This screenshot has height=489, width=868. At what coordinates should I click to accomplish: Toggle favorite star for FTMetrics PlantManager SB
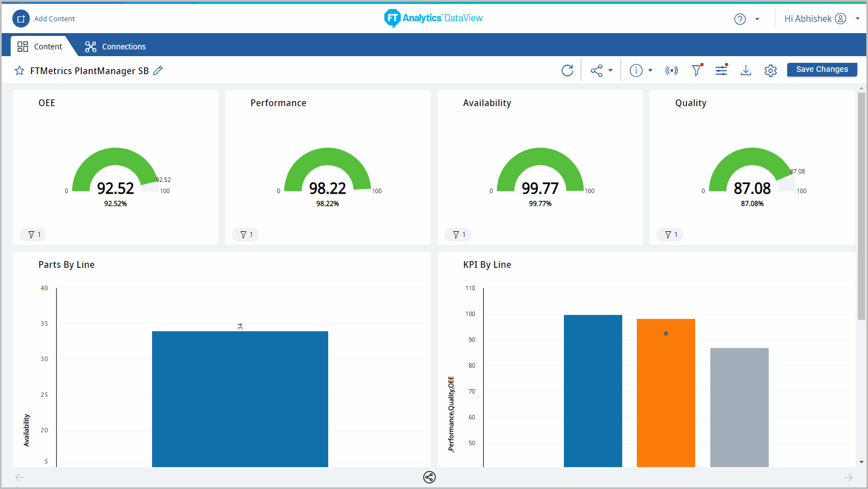tap(20, 71)
